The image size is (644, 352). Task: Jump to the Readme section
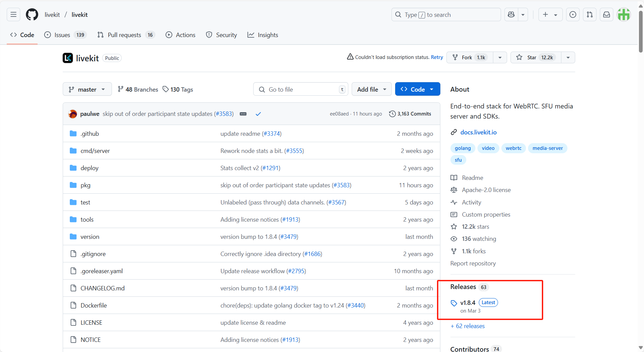click(x=467, y=178)
